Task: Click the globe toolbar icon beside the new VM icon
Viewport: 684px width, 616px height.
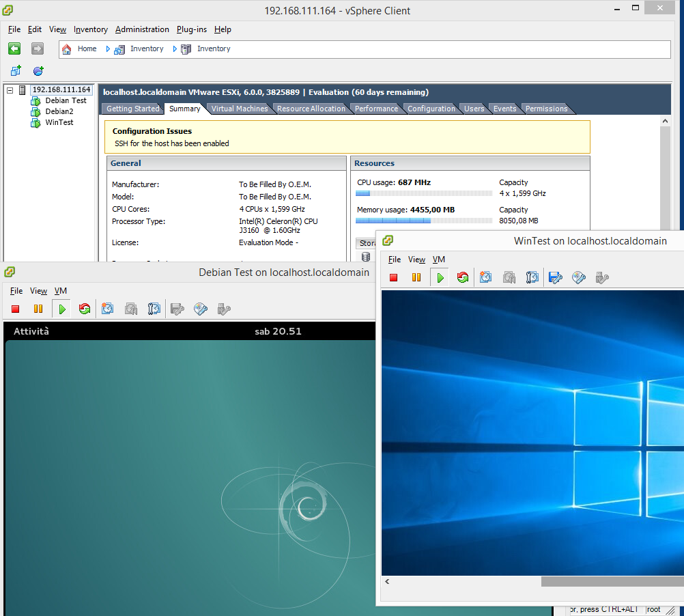Action: [38, 70]
